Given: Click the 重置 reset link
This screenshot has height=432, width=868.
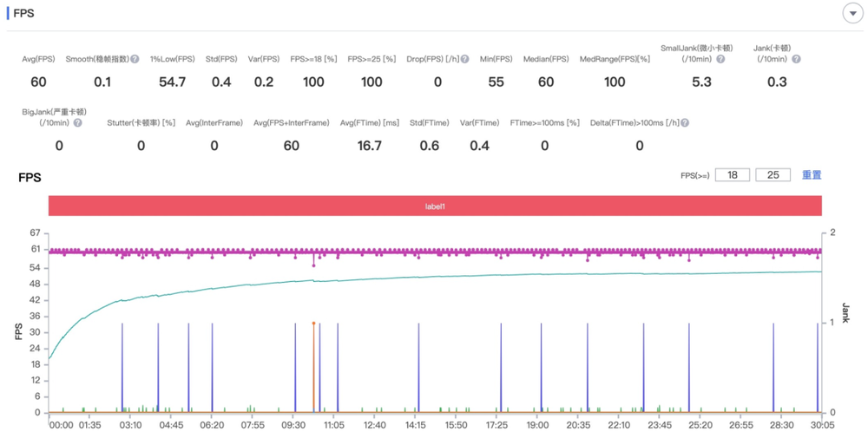Looking at the screenshot, I should 812,175.
